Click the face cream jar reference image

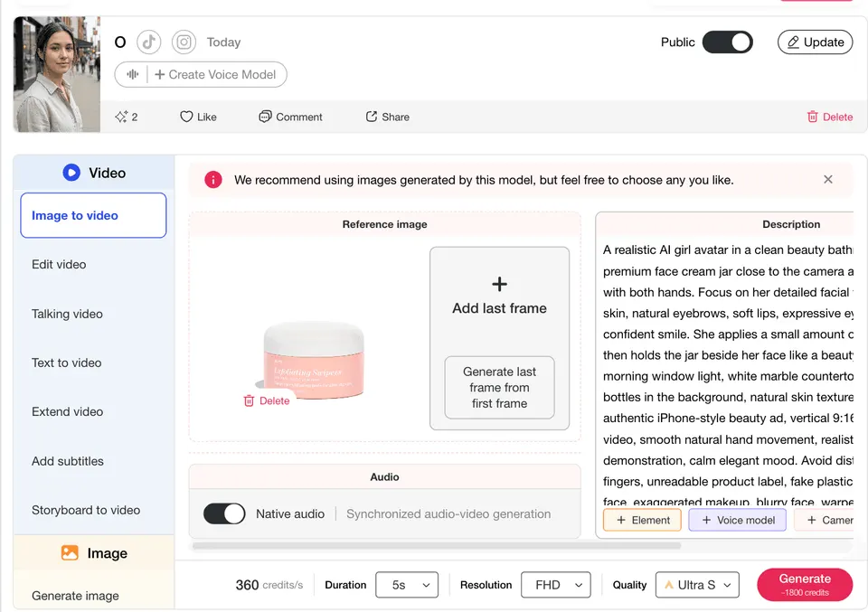313,360
